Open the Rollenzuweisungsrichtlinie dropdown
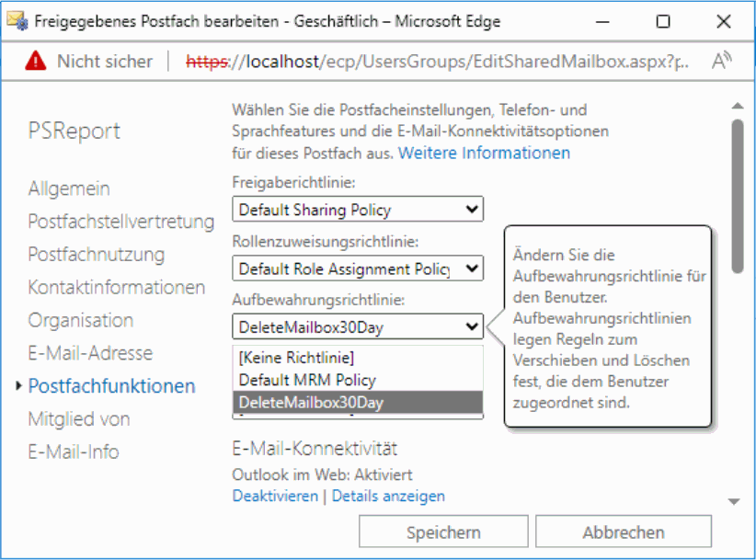Image resolution: width=756 pixels, height=560 pixels. (x=358, y=269)
